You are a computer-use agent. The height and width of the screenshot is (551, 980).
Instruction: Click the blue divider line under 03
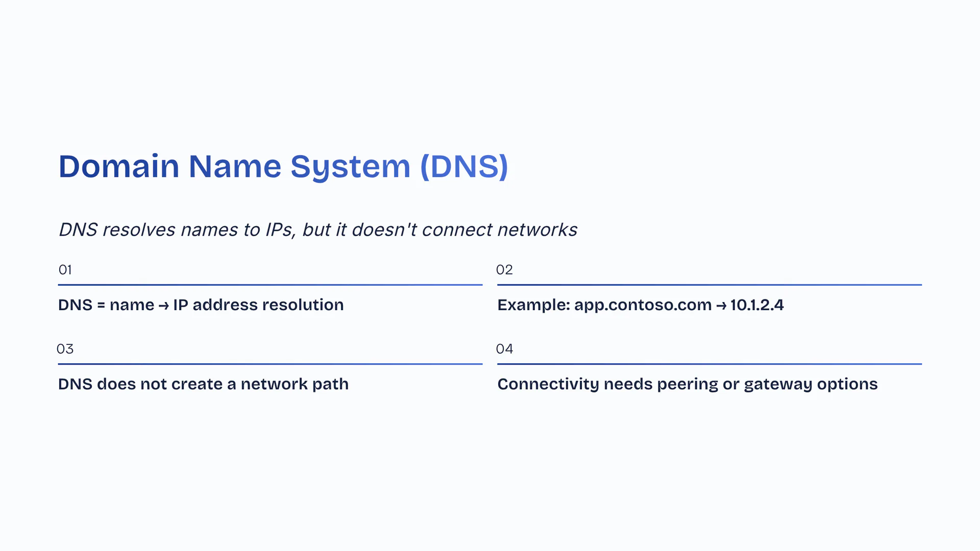[270, 364]
